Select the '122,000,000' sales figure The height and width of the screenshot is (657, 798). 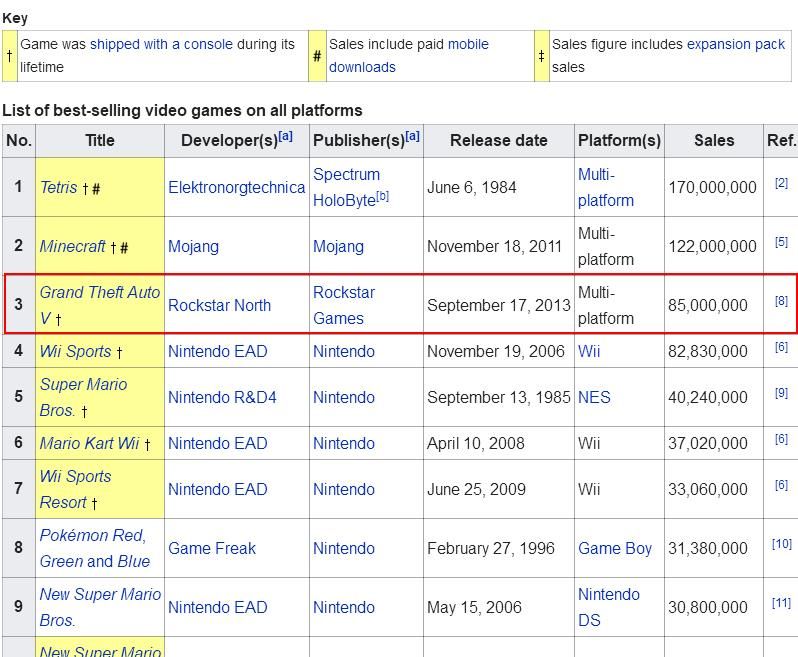tap(712, 246)
